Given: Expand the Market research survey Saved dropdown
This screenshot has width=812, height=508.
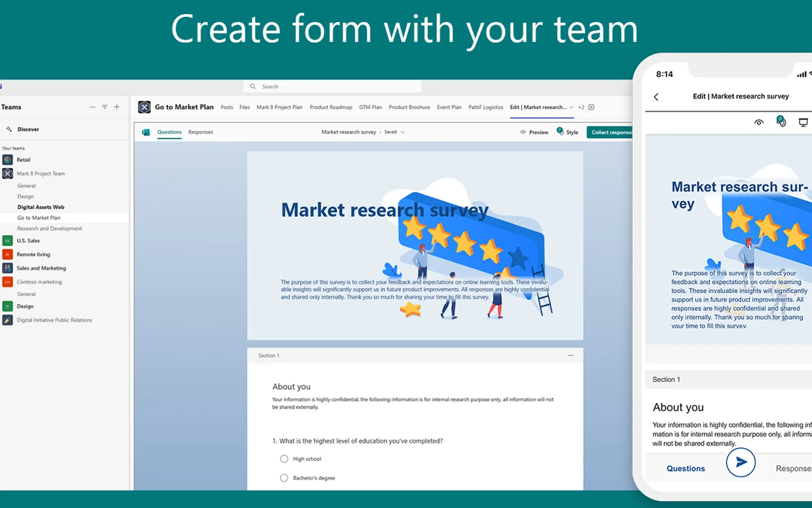Looking at the screenshot, I should [x=403, y=132].
